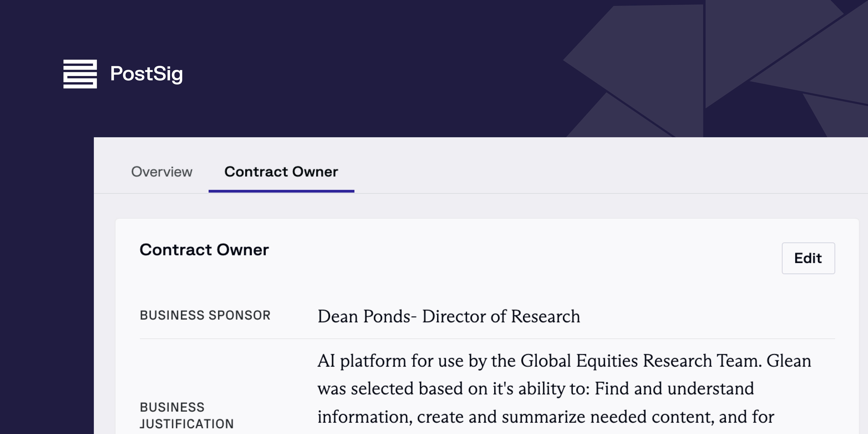Select the Business Sponsor label
The width and height of the screenshot is (868, 434).
pyautogui.click(x=205, y=315)
